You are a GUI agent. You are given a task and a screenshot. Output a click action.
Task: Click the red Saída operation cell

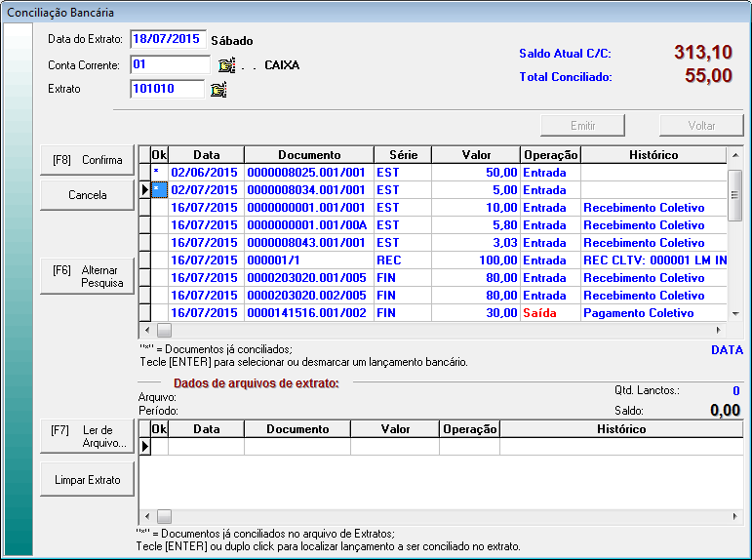[550, 313]
